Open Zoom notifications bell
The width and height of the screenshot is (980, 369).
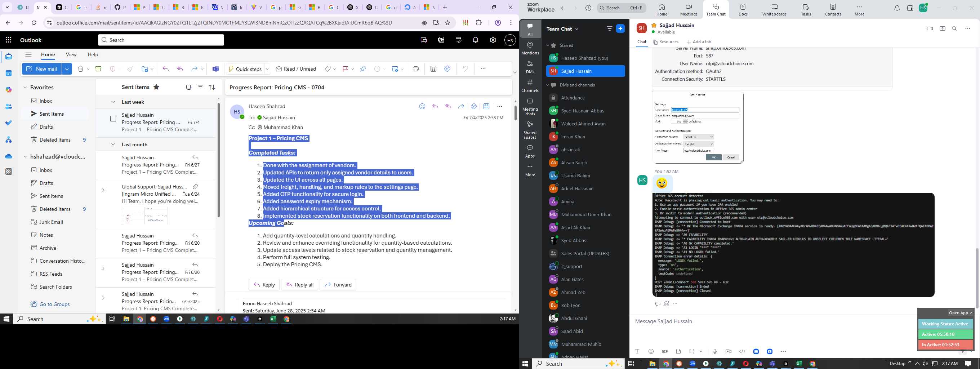click(x=897, y=8)
